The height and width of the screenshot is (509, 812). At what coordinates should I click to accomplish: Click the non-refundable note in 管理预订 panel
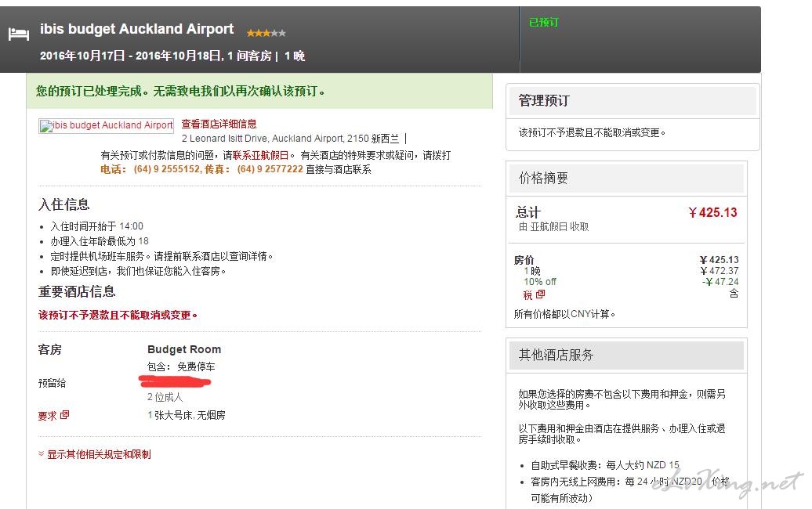click(592, 132)
